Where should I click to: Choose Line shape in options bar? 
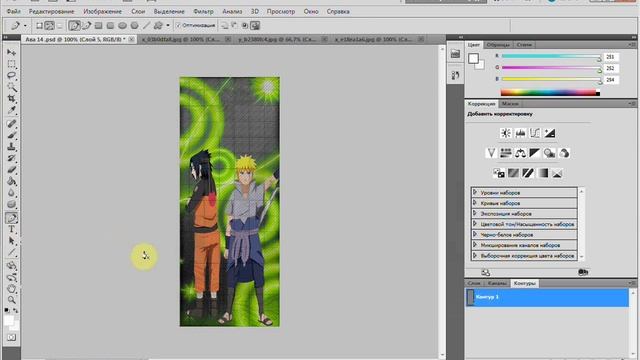(x=146, y=26)
